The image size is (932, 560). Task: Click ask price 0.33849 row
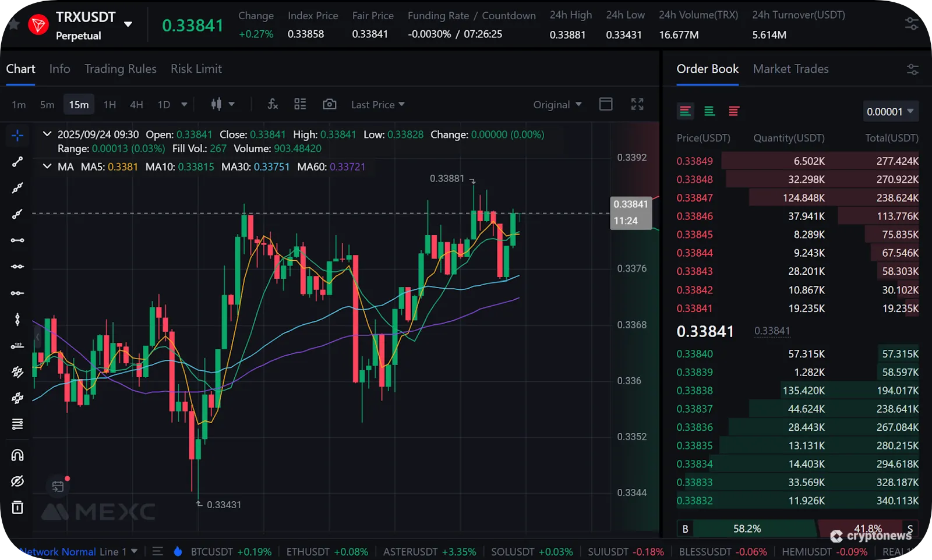[x=797, y=161]
